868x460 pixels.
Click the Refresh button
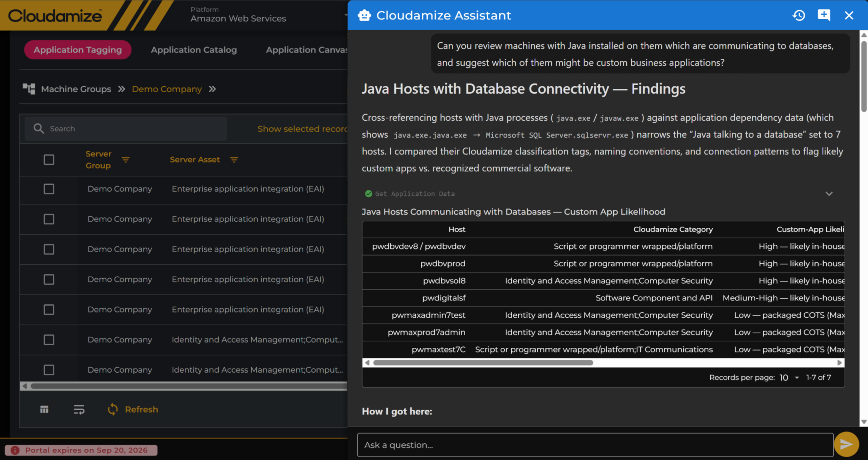133,409
